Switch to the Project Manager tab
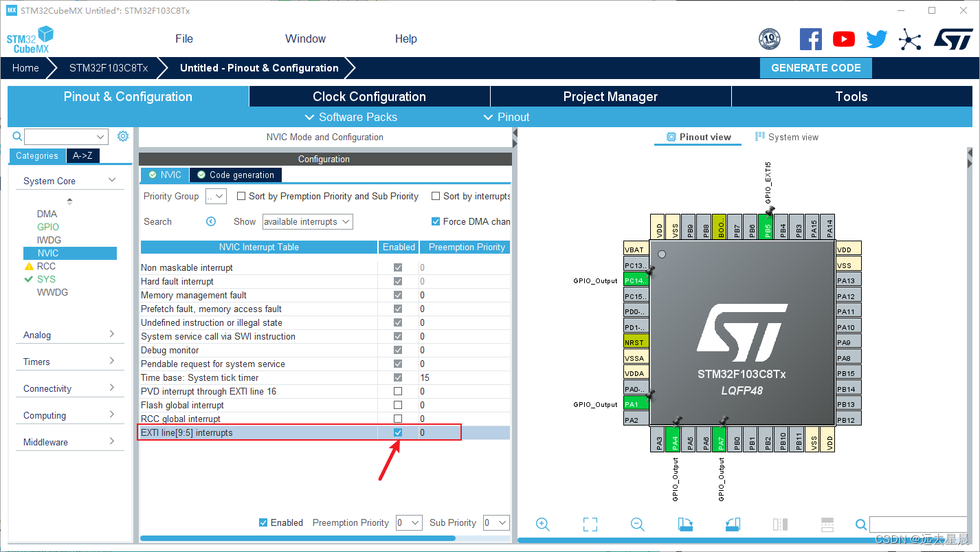This screenshot has width=980, height=552. pyautogui.click(x=610, y=96)
